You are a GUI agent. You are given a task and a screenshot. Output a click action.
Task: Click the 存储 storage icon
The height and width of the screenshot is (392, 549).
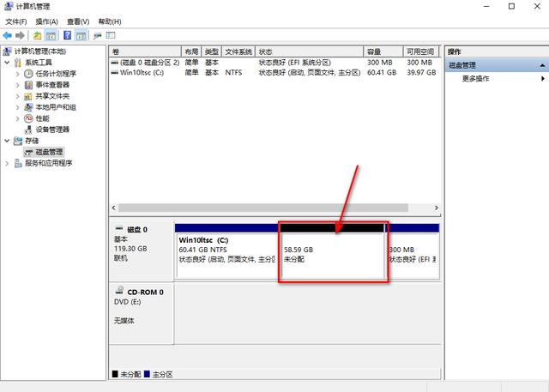[x=18, y=141]
